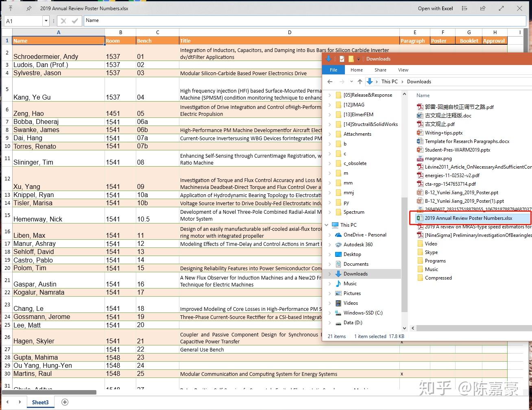Click the formula bar cancel X icon
Viewport: 532px width, 410px height.
click(63, 21)
